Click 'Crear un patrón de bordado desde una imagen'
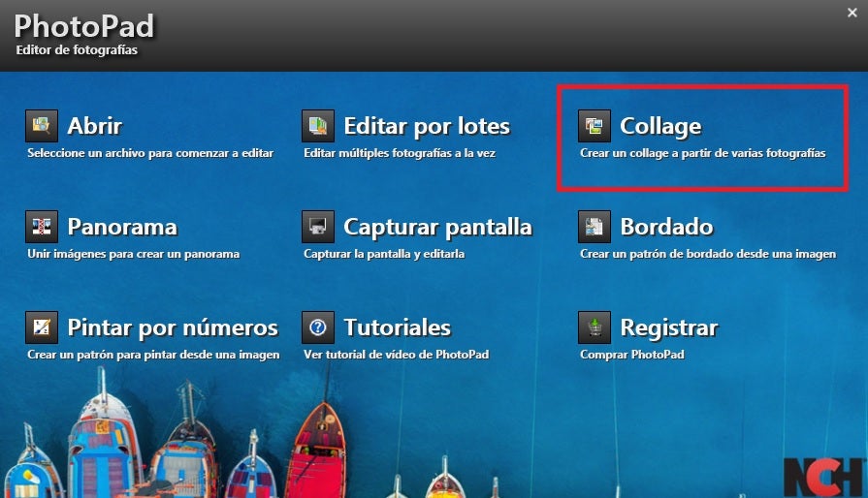The width and height of the screenshot is (868, 498). tap(708, 254)
